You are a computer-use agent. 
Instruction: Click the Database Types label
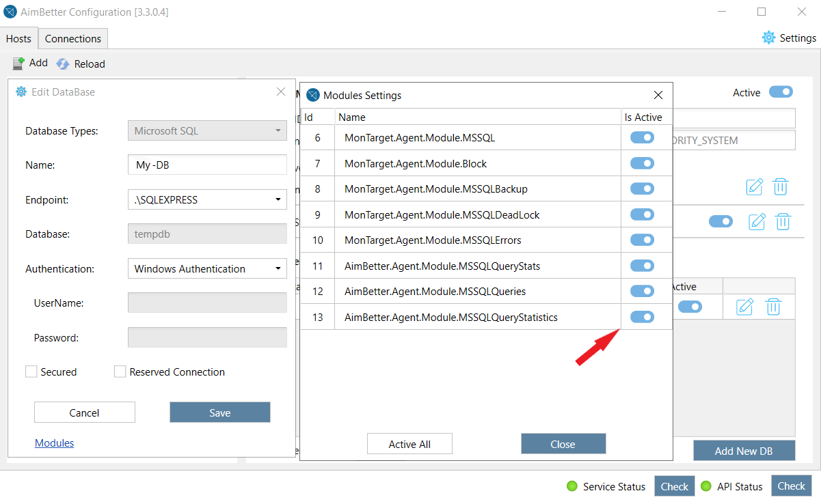62,130
